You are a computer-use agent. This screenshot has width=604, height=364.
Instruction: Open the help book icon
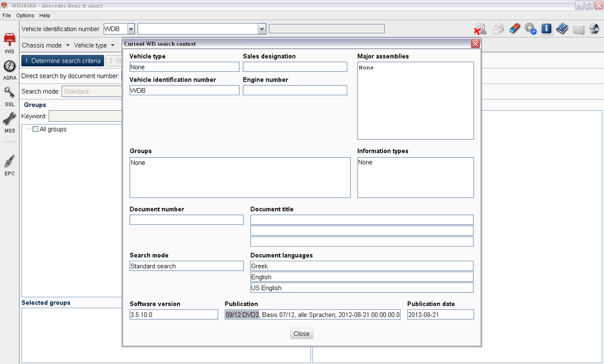[x=562, y=29]
